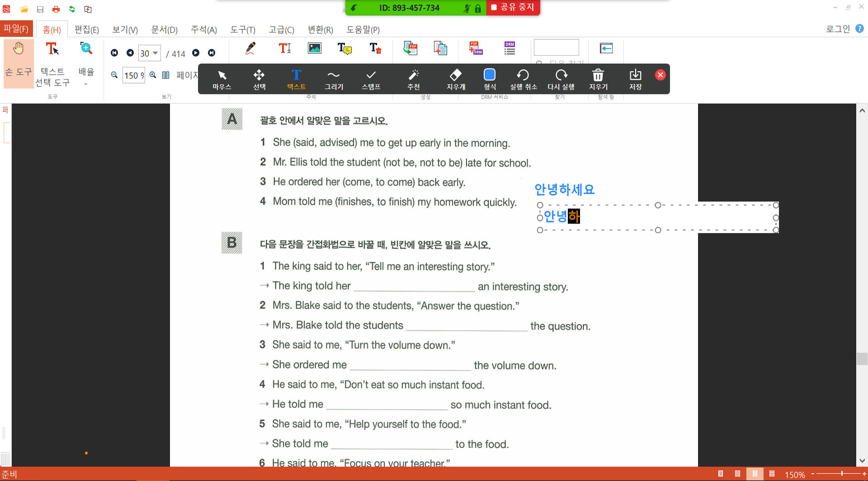Click the page layout icon beside zoom
The height and width of the screenshot is (481, 868).
[166, 75]
